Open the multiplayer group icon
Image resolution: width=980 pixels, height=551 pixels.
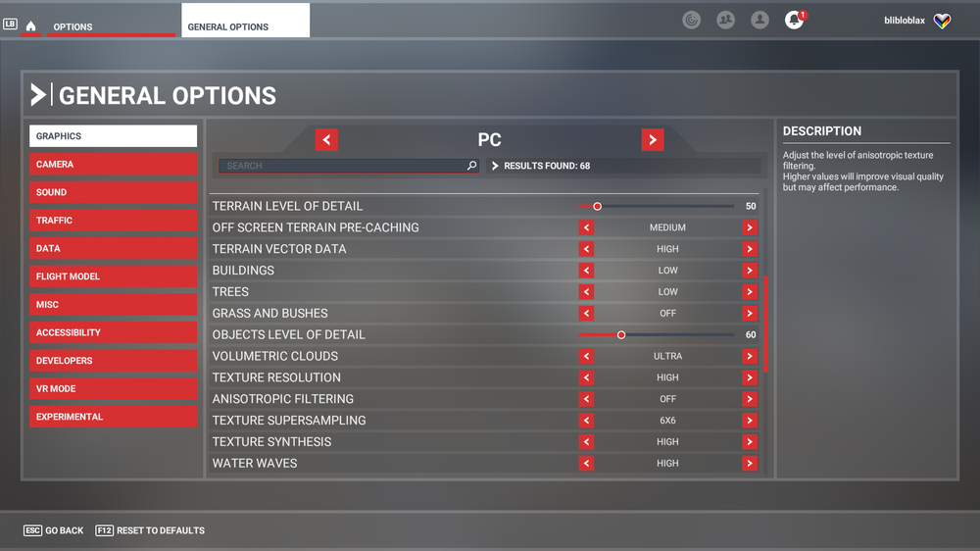[x=725, y=20]
